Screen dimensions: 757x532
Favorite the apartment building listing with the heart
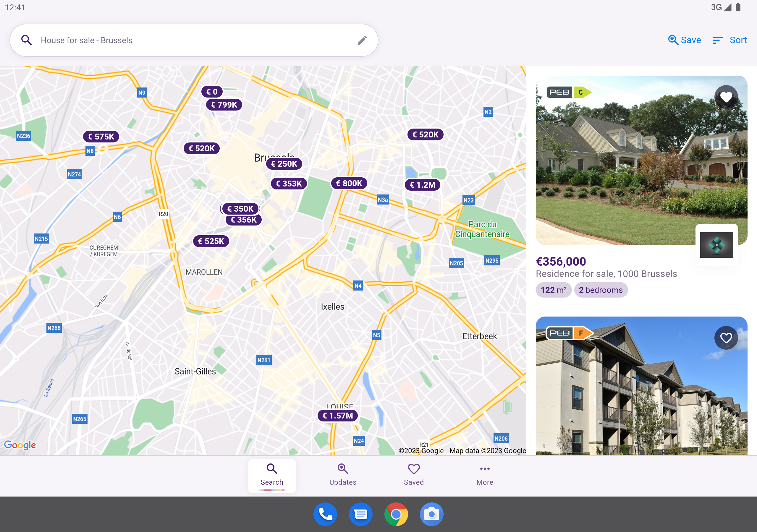tap(726, 338)
